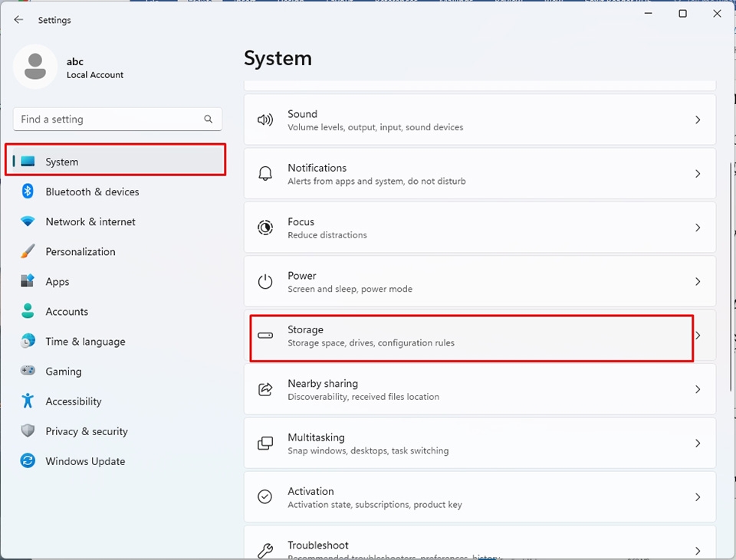This screenshot has width=736, height=560.
Task: Click the System page heading
Action: tap(278, 59)
